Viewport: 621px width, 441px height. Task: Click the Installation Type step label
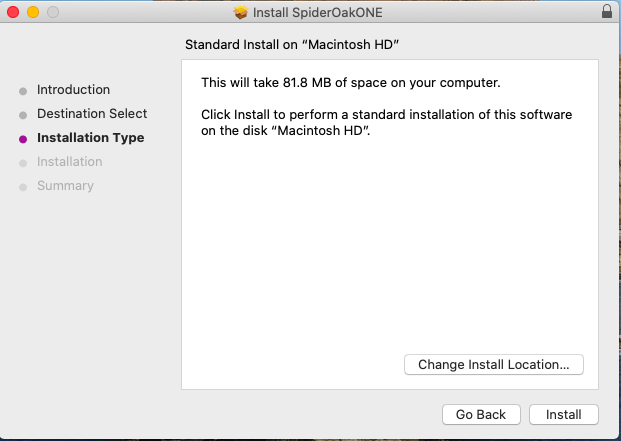click(90, 138)
